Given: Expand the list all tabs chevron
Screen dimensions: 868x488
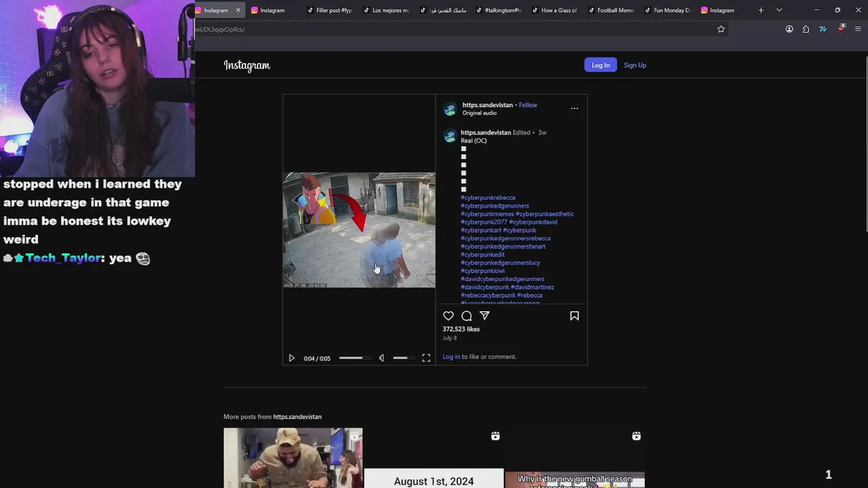Looking at the screenshot, I should pos(779,10).
